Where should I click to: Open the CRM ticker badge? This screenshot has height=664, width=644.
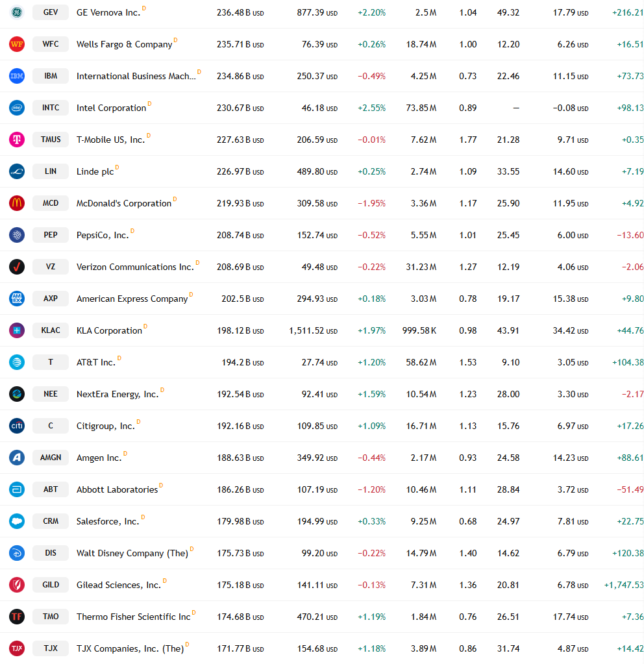(x=51, y=521)
